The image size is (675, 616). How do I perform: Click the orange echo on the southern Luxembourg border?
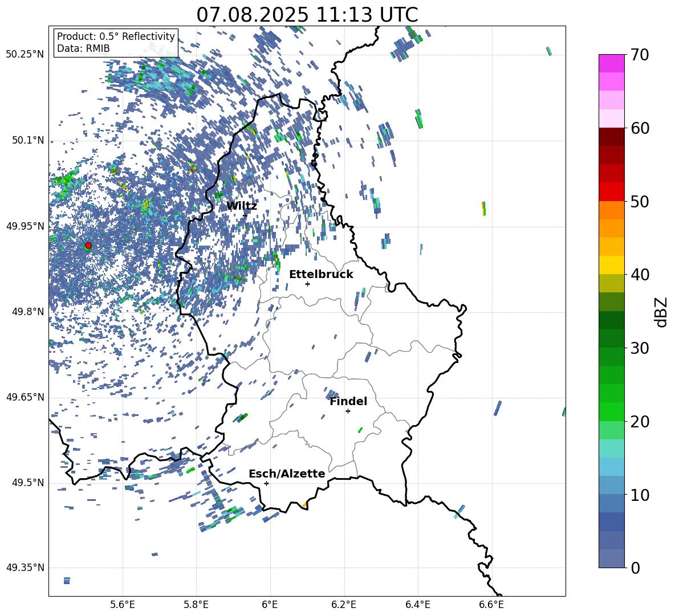pyautogui.click(x=304, y=505)
